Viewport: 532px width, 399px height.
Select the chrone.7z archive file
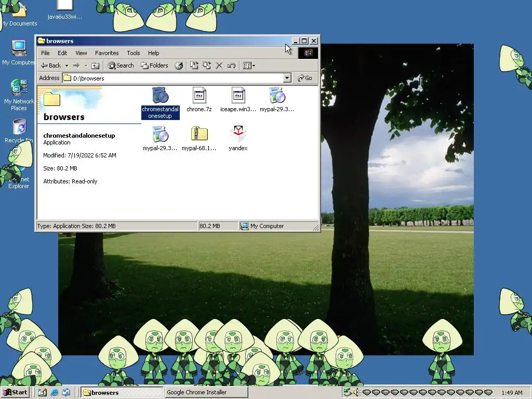pos(199,99)
